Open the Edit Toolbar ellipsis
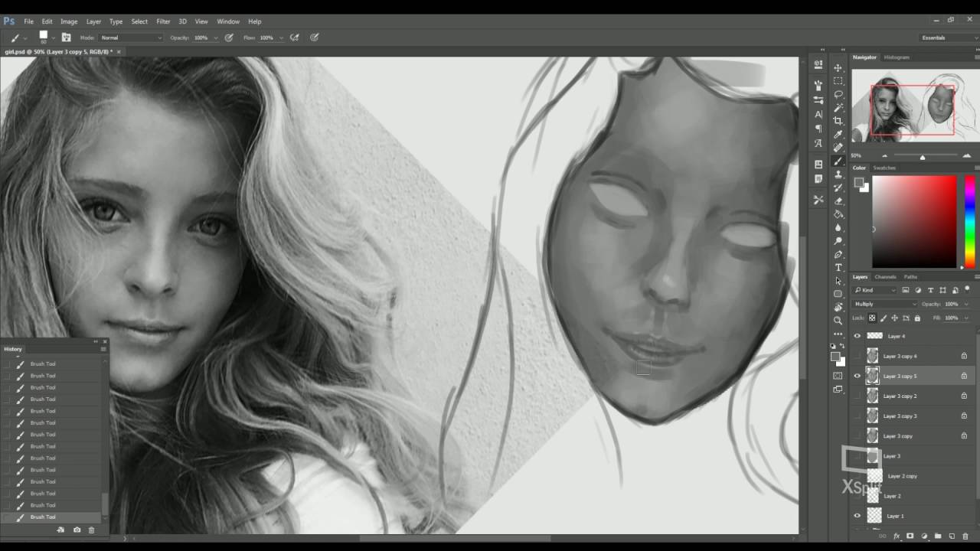The image size is (980, 551). 838,334
